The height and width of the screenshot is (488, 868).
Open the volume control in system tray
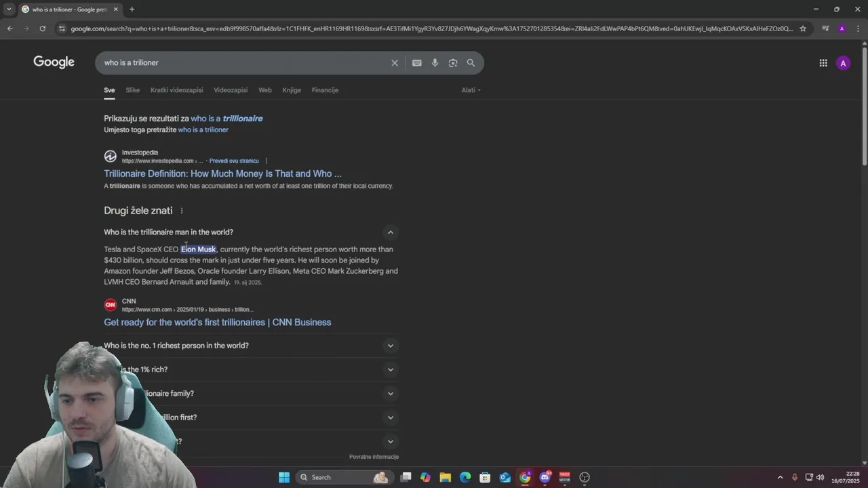point(820,477)
